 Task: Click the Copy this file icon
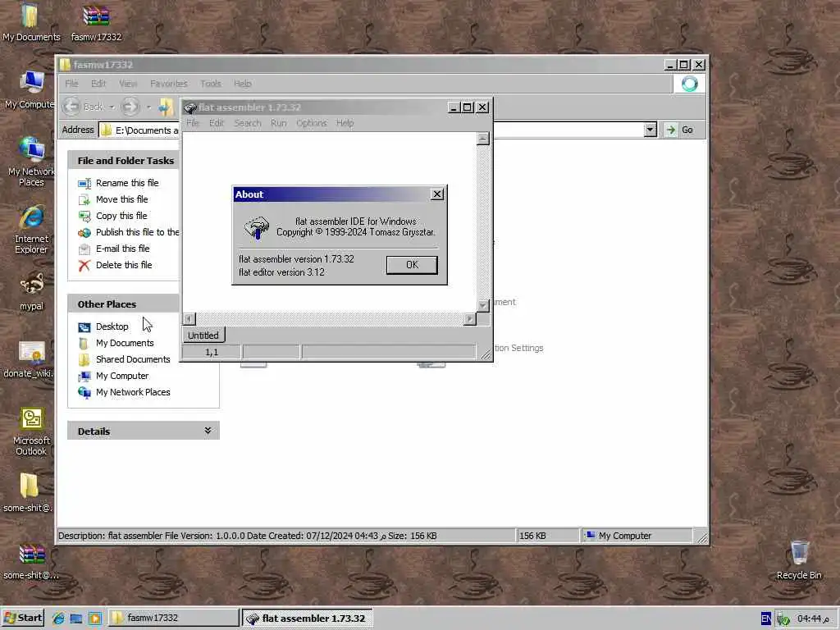point(84,216)
